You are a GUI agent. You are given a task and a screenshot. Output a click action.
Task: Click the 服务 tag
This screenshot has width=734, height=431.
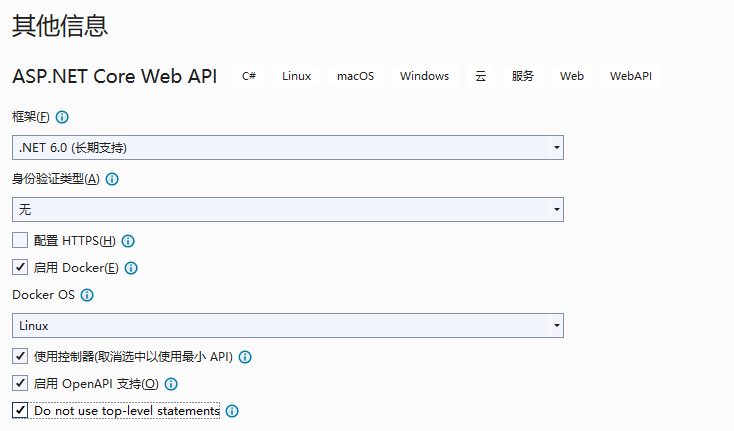coord(522,76)
